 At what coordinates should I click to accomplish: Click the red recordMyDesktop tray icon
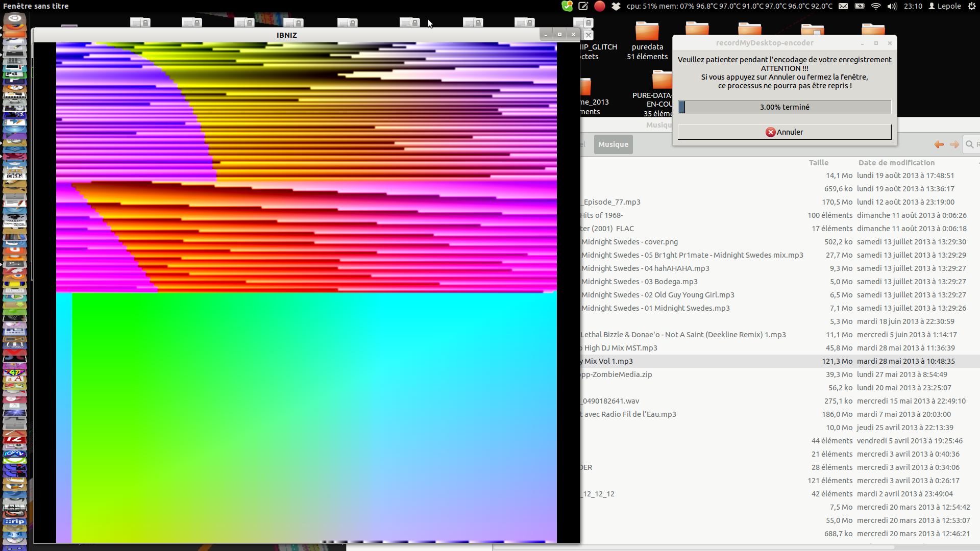click(x=600, y=6)
